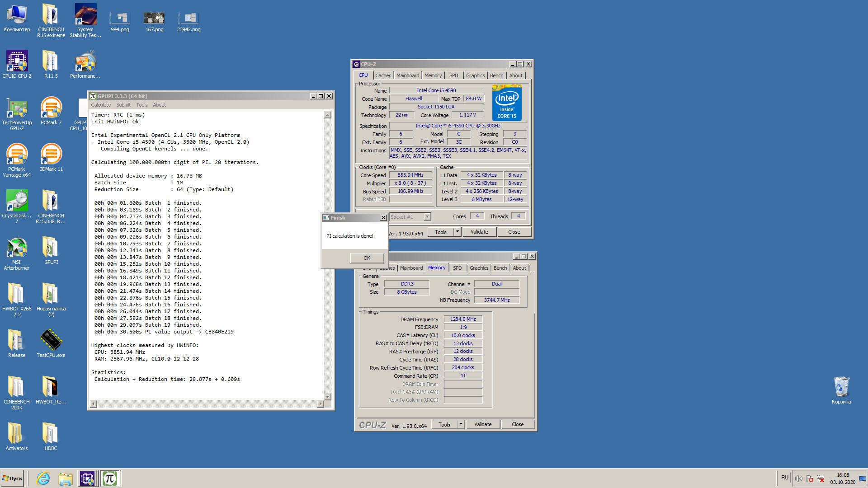Launch CrystalDiskMark 7 shortcut

click(x=17, y=207)
